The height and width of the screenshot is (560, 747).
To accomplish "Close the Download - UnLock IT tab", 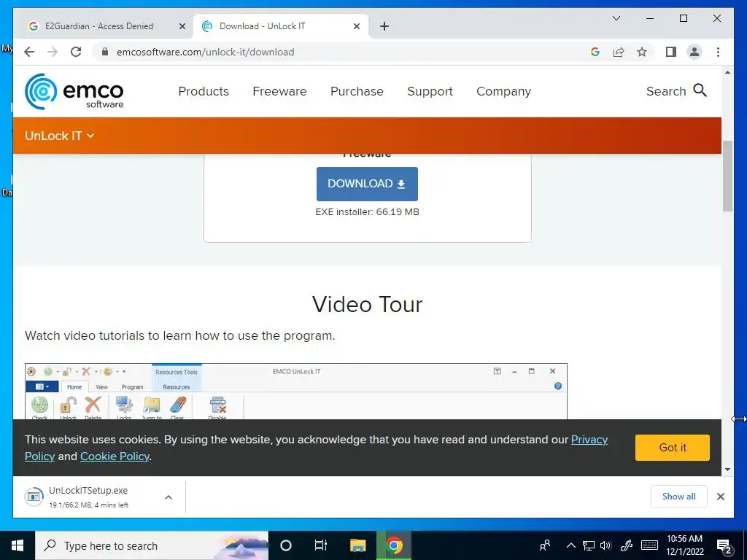I will [x=356, y=26].
